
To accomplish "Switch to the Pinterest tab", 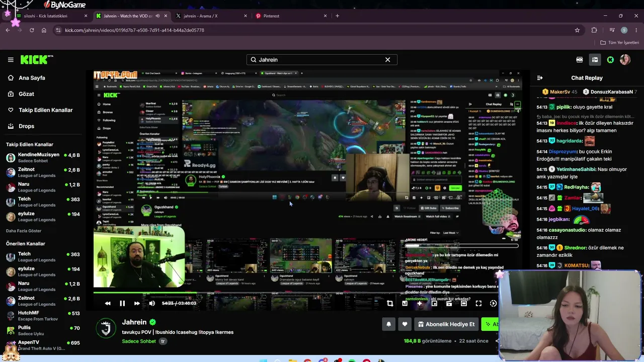I will 290,16.
